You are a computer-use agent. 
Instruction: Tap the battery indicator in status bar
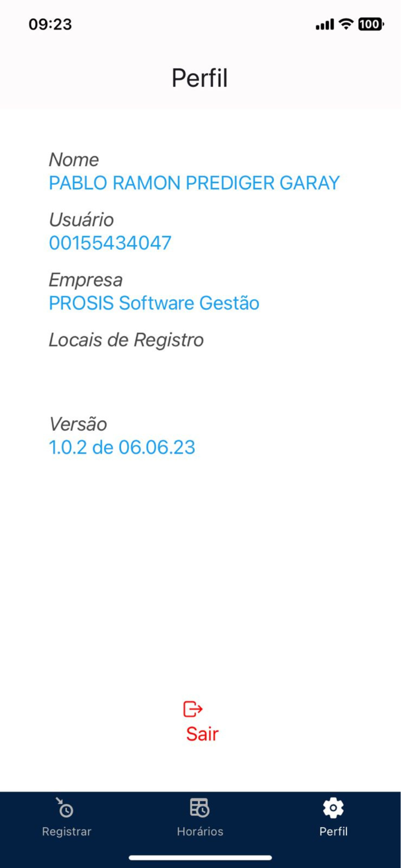[x=371, y=24]
